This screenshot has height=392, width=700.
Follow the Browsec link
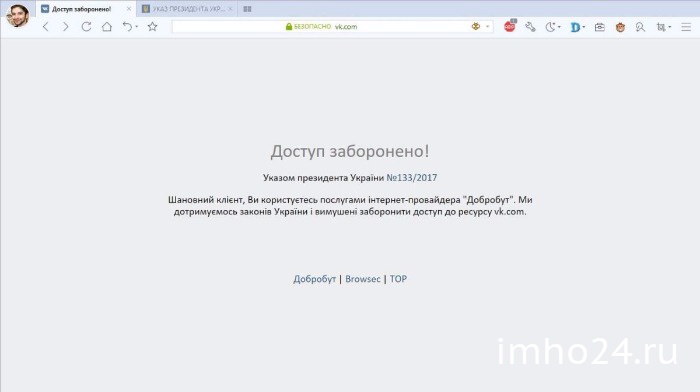tap(362, 279)
